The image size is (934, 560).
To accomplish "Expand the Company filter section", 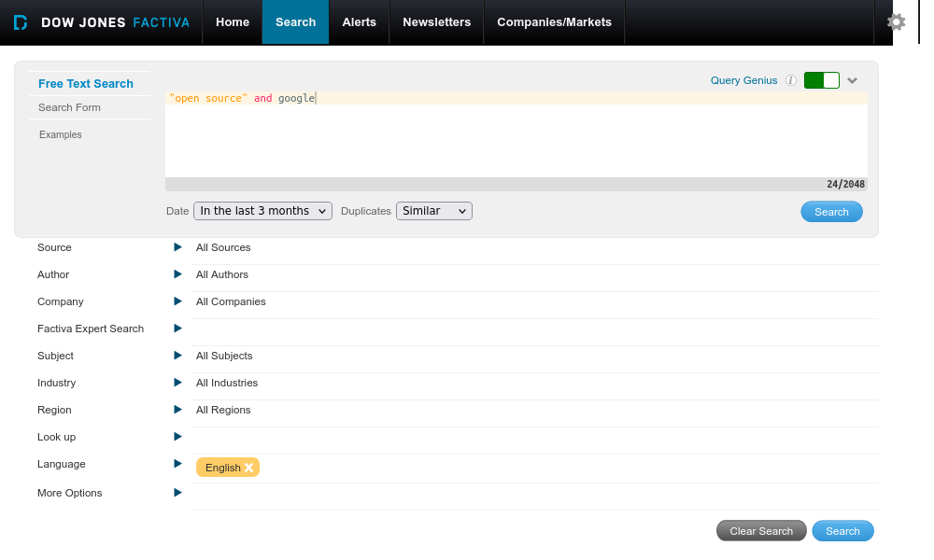I will pos(177,301).
